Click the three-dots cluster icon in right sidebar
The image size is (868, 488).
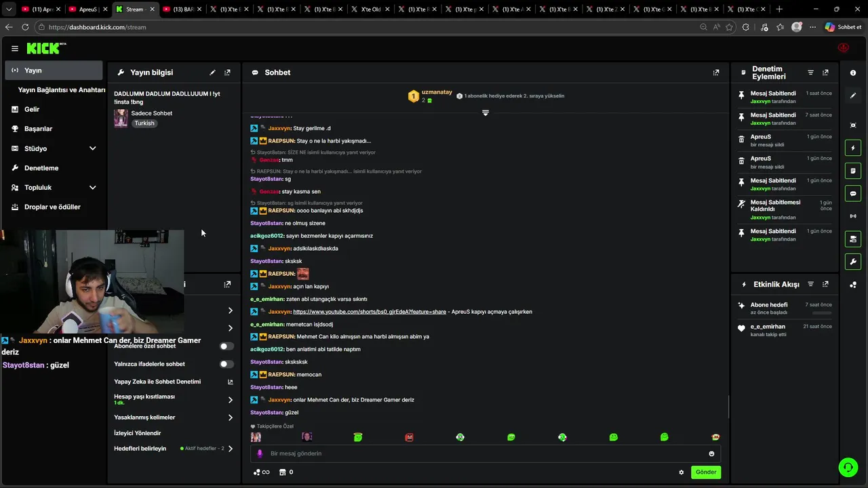[853, 285]
